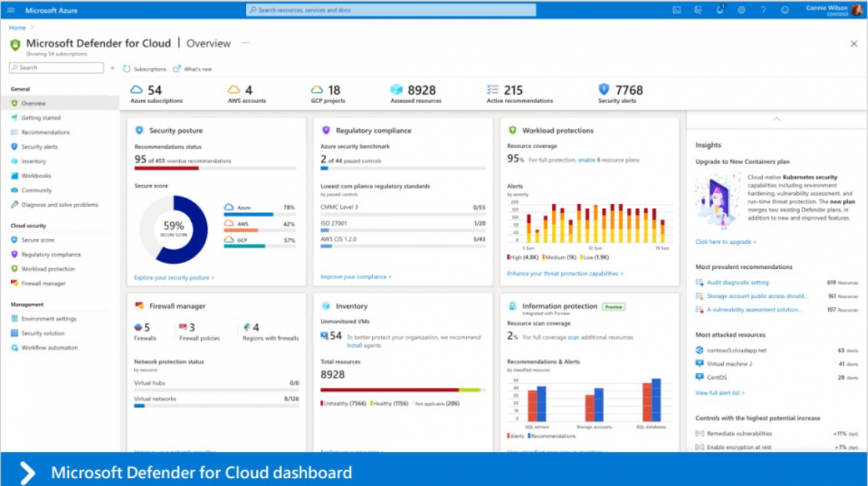The width and height of the screenshot is (868, 486).
Task: Click the Security alerts shield icon tile
Action: click(604, 90)
